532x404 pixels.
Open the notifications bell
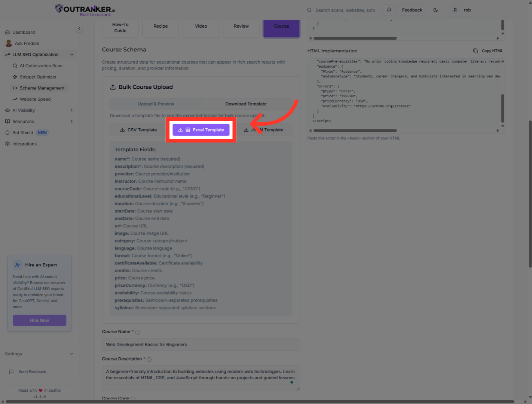tap(389, 10)
